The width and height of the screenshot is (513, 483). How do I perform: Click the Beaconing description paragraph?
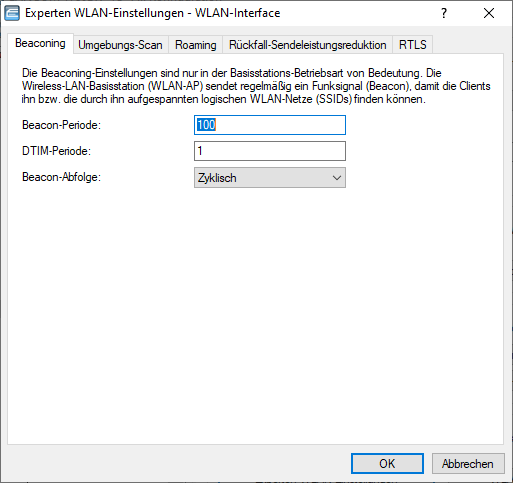pyautogui.click(x=256, y=86)
